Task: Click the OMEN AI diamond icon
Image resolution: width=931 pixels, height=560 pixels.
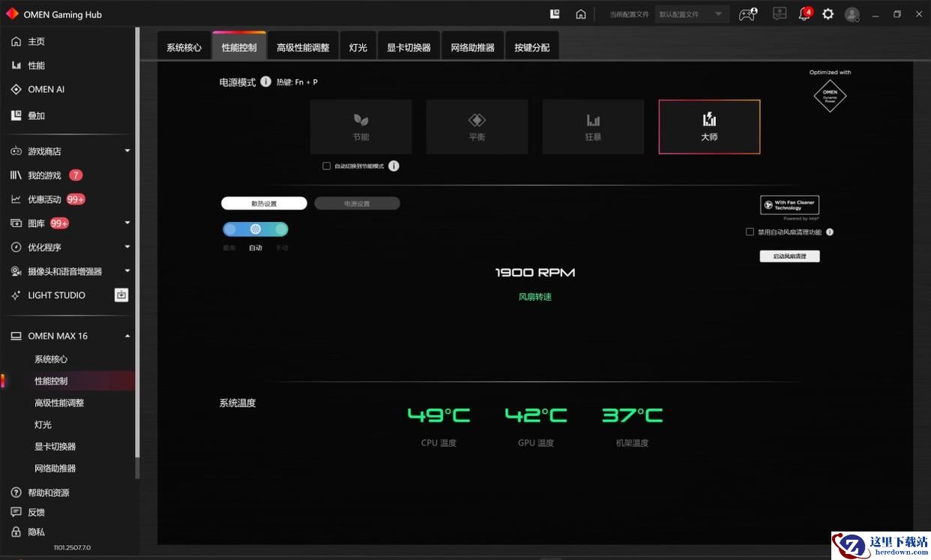Action: tap(16, 89)
